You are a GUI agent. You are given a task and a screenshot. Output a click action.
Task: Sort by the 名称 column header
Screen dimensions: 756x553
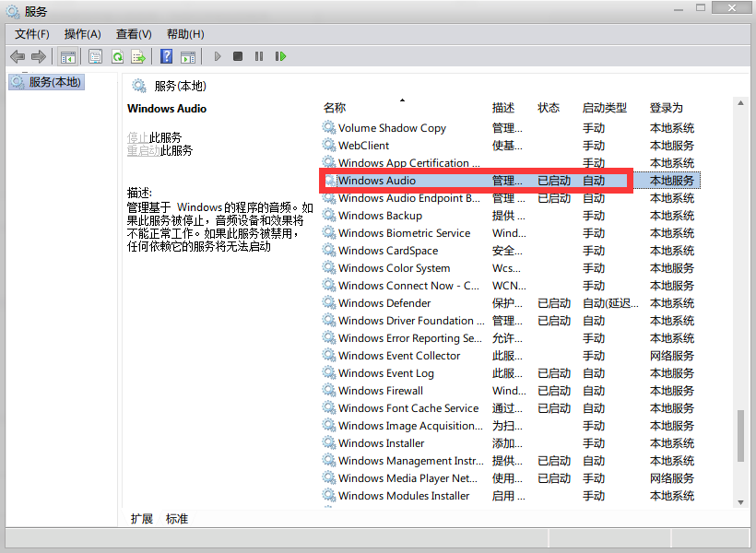[x=335, y=108]
